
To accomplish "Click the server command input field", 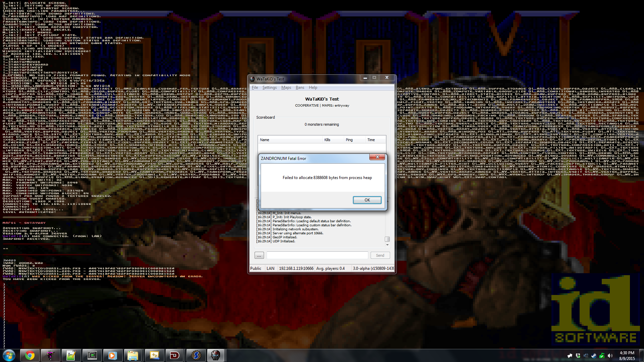I will [x=317, y=255].
